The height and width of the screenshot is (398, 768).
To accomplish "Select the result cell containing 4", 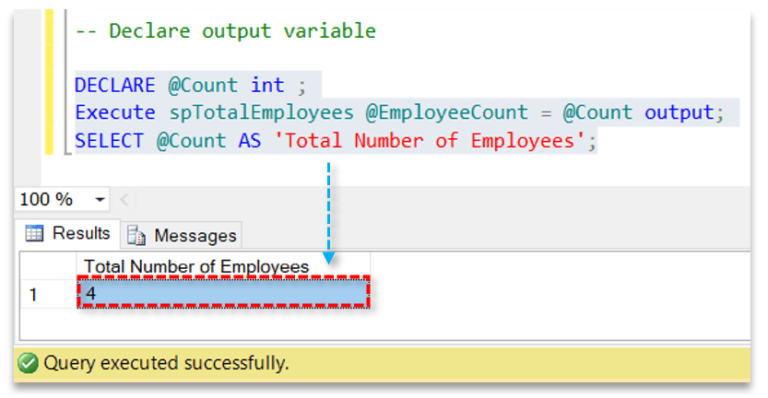I will (x=223, y=294).
